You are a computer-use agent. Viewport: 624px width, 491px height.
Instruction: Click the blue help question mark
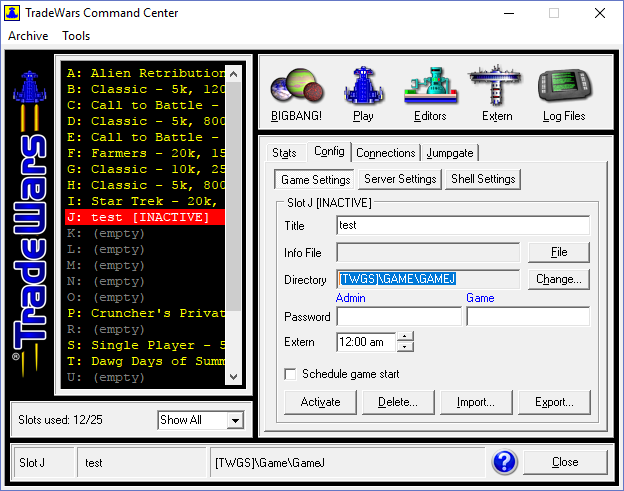[504, 462]
